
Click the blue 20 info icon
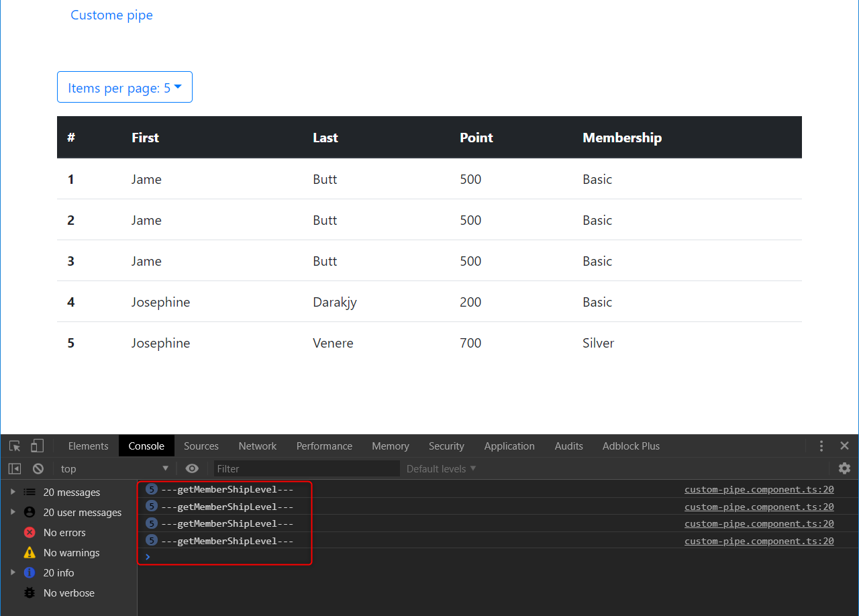[30, 572]
